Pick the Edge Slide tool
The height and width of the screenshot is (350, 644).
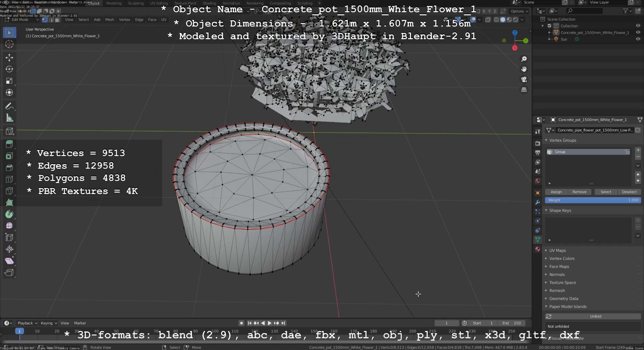coord(9,237)
